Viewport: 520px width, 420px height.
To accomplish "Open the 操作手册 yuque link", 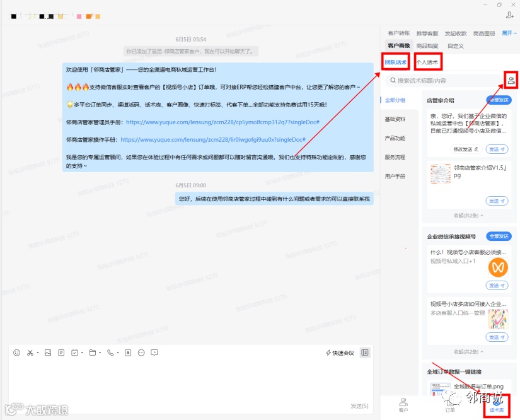I will 213,139.
